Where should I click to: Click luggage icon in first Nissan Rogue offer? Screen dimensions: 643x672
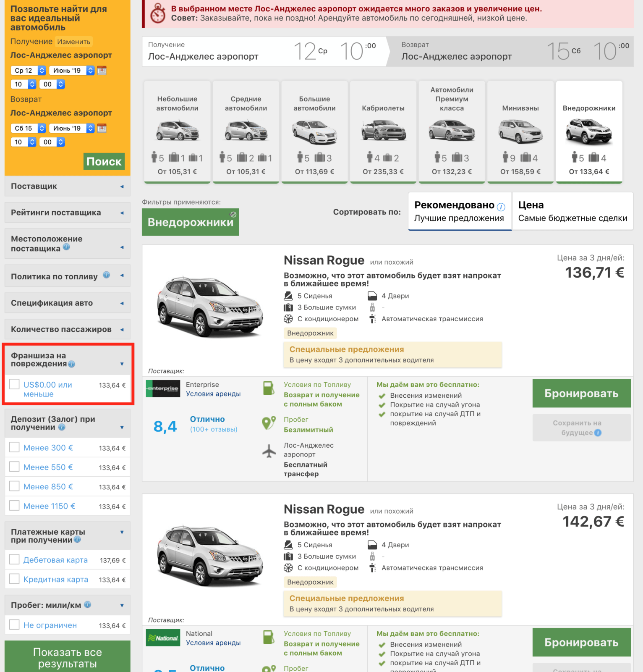288,307
